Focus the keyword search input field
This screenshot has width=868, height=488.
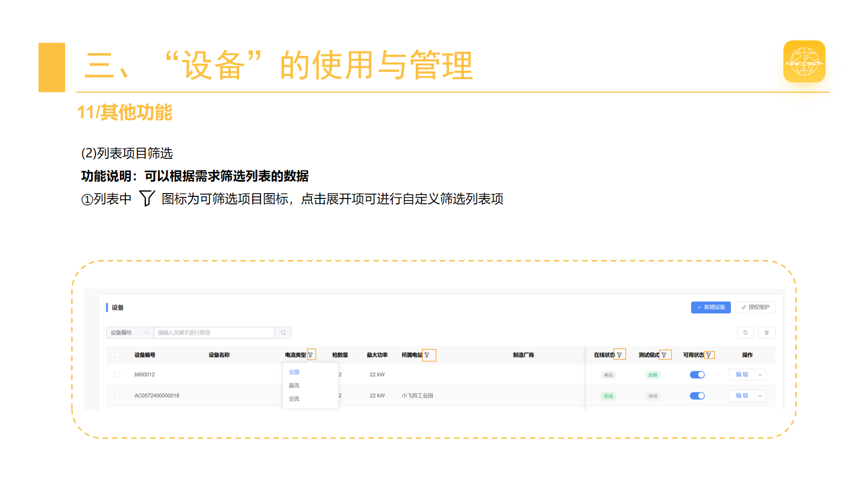coord(214,332)
